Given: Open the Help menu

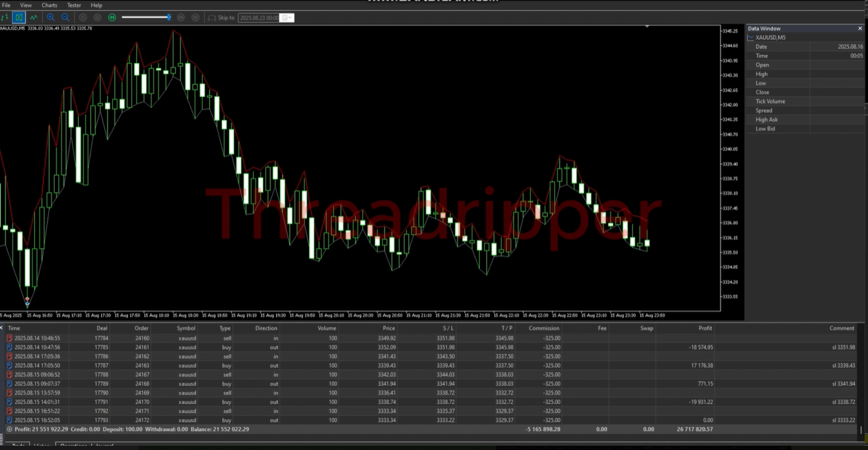Looking at the screenshot, I should point(96,5).
